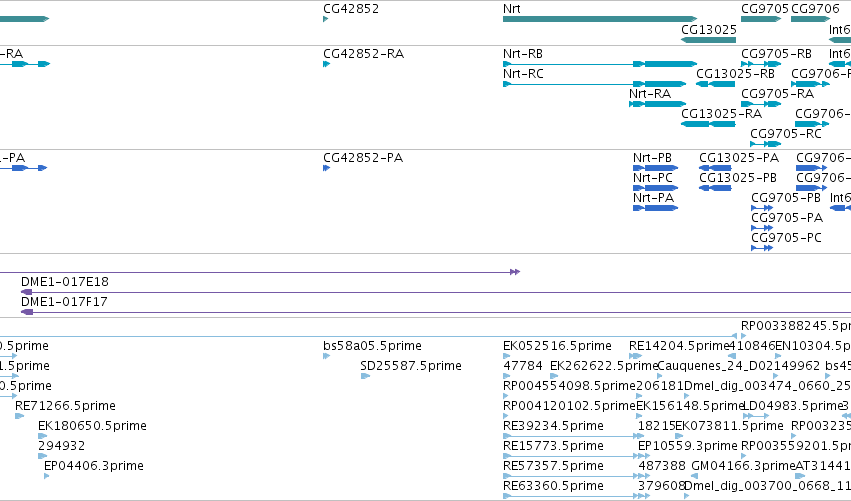The height and width of the screenshot is (501, 851).
Task: Select the RE15773.5prime EST
Action: pos(576,456)
